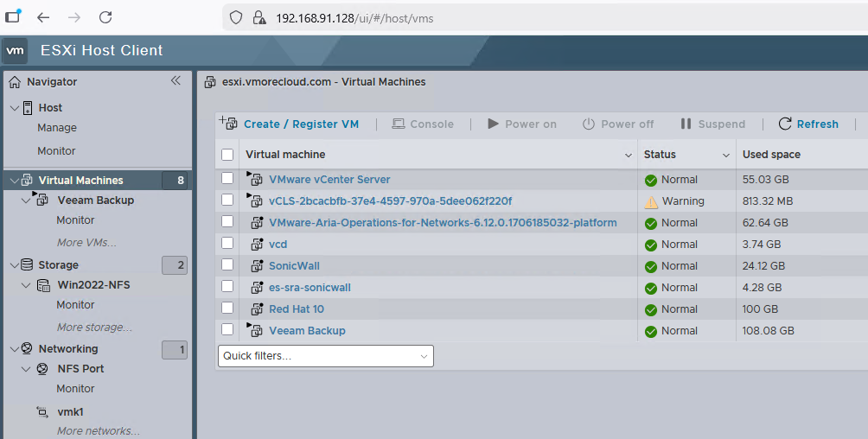This screenshot has width=868, height=439.
Task: Click Create / Register VM button
Action: (x=289, y=124)
